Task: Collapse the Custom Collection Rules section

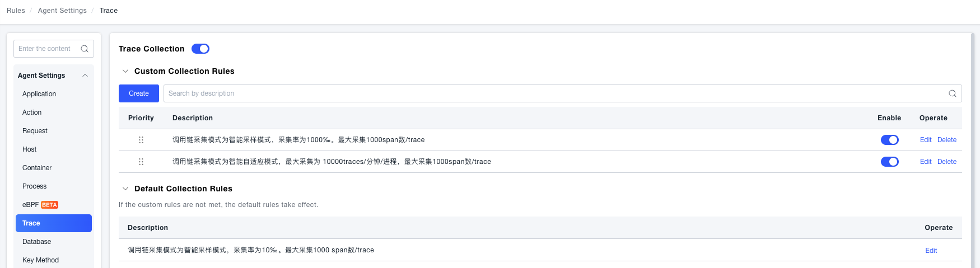Action: tap(125, 71)
